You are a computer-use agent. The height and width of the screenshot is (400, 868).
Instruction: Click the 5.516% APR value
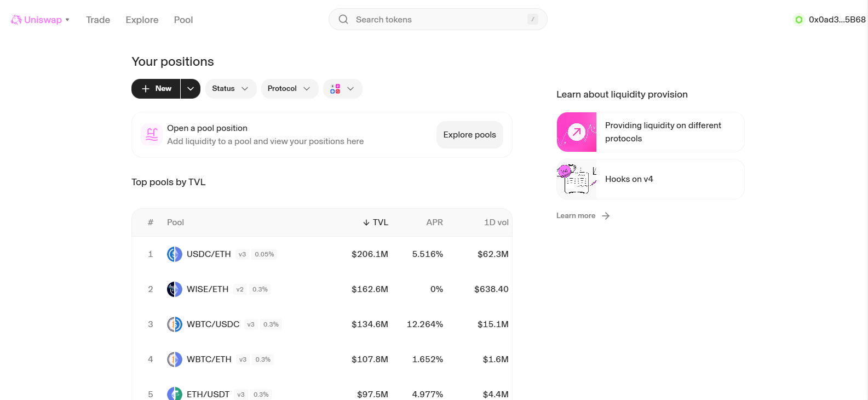click(x=428, y=254)
